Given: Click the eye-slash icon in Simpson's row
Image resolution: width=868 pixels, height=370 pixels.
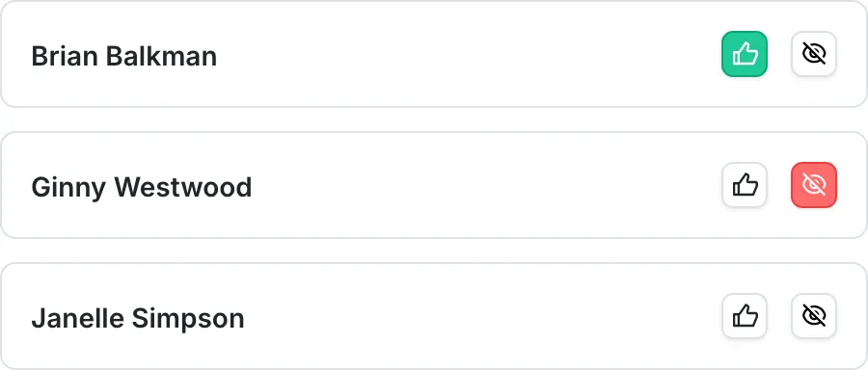Looking at the screenshot, I should (x=814, y=316).
